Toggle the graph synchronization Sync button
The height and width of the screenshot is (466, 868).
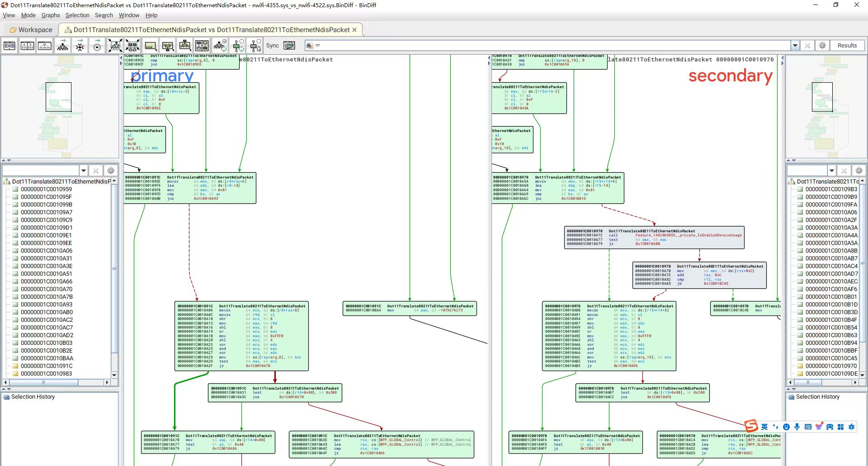coord(289,46)
